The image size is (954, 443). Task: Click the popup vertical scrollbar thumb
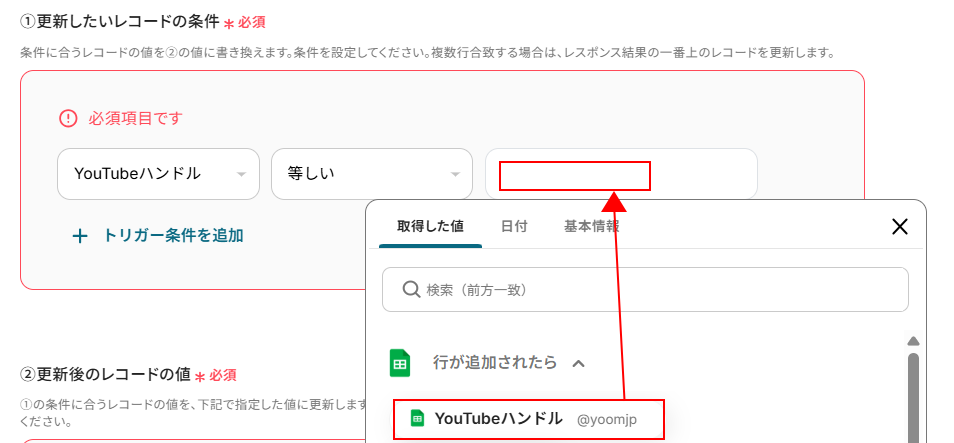point(913,397)
